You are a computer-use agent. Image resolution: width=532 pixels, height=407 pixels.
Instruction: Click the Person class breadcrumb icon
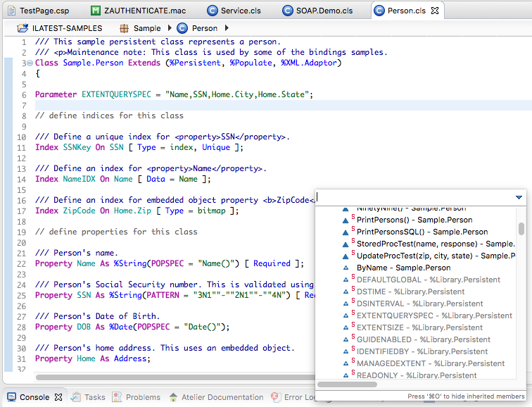(x=182, y=28)
